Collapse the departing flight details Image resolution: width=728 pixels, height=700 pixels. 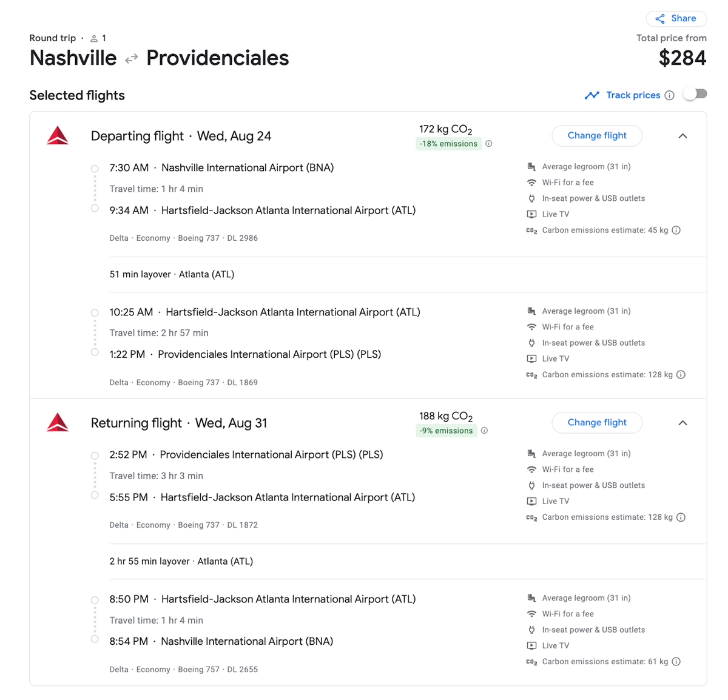[x=682, y=136]
